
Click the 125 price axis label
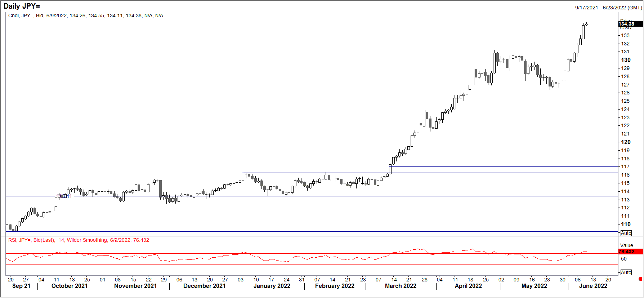click(x=625, y=101)
